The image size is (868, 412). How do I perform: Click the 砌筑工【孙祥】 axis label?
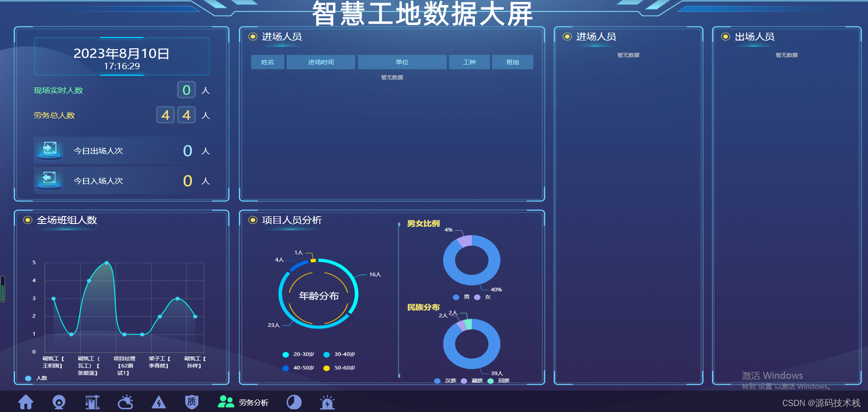click(195, 362)
